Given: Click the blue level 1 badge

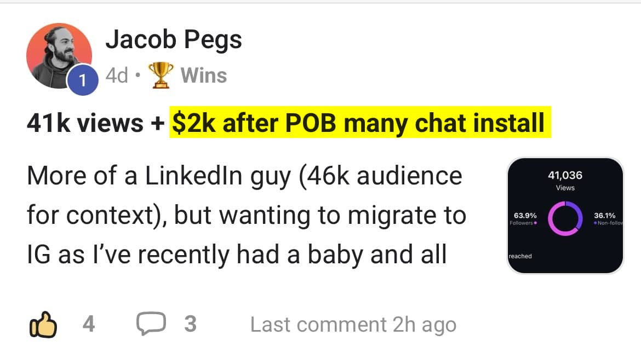Looking at the screenshot, I should click(82, 81).
